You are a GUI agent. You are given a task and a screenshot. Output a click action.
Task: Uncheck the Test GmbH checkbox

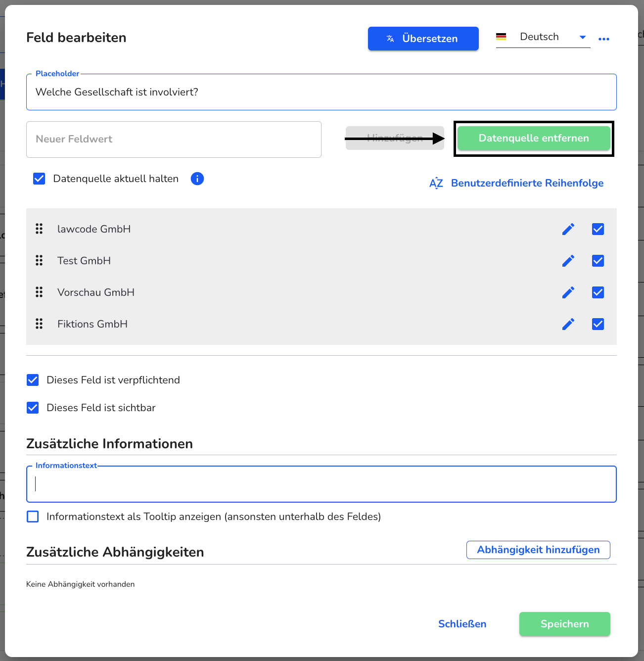pos(598,261)
